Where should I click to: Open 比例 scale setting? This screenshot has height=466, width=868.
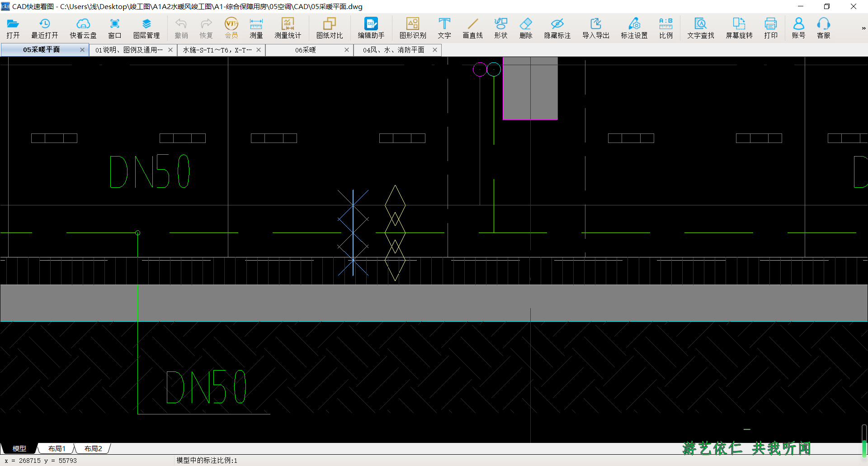click(x=666, y=28)
